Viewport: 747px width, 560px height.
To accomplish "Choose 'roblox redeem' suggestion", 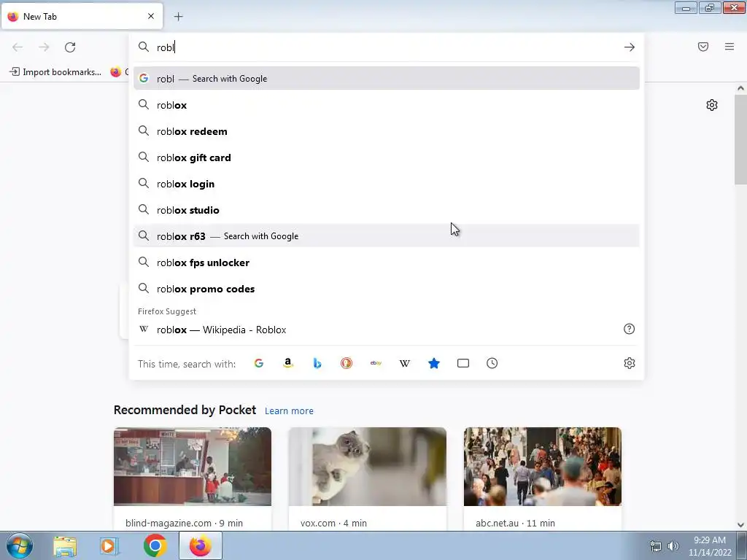I will click(x=387, y=131).
